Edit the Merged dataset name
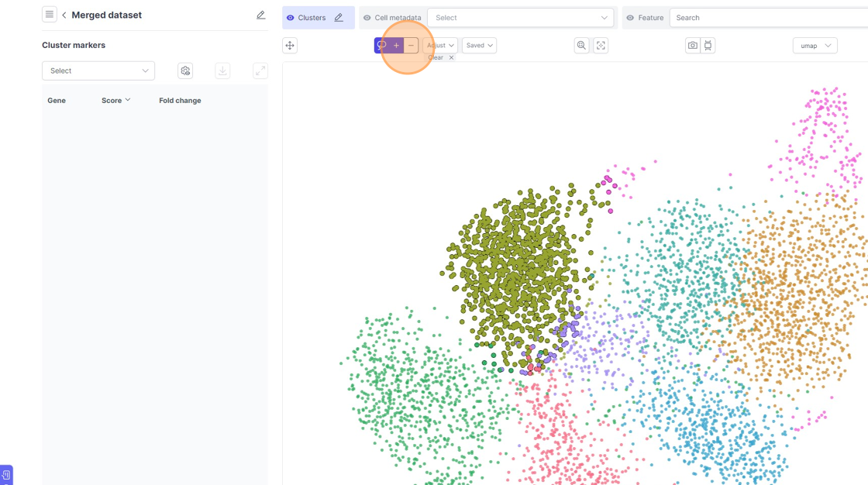 tap(260, 15)
